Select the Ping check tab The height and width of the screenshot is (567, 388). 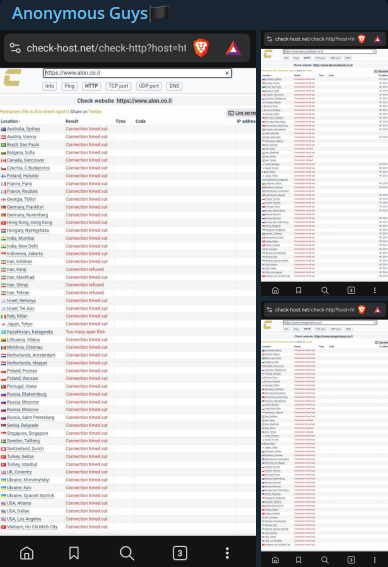[x=69, y=86]
